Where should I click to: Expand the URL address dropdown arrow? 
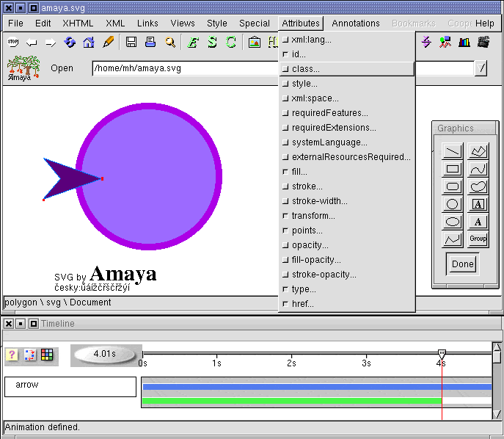481,68
